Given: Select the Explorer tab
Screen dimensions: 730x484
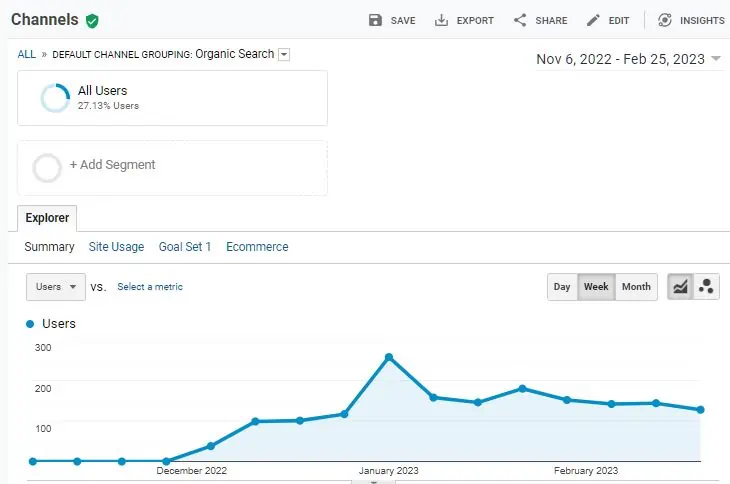Looking at the screenshot, I should [47, 218].
